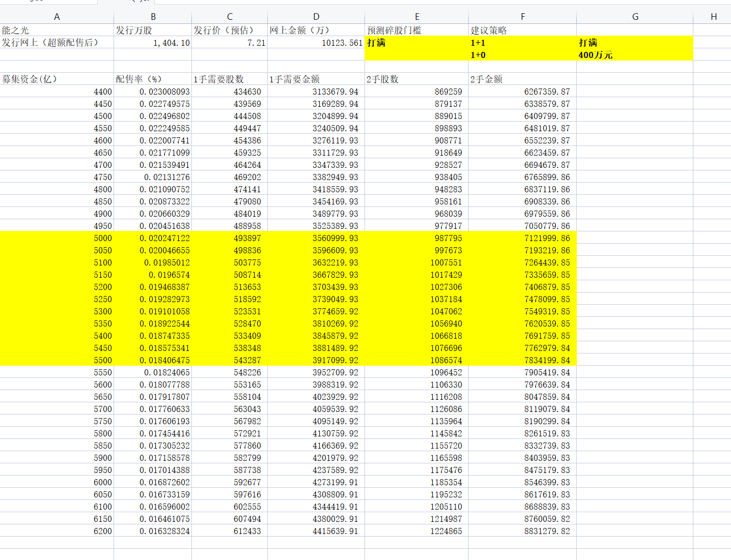This screenshot has height=560, width=731.
Task: Select cell with value 6000
Action: [x=57, y=482]
